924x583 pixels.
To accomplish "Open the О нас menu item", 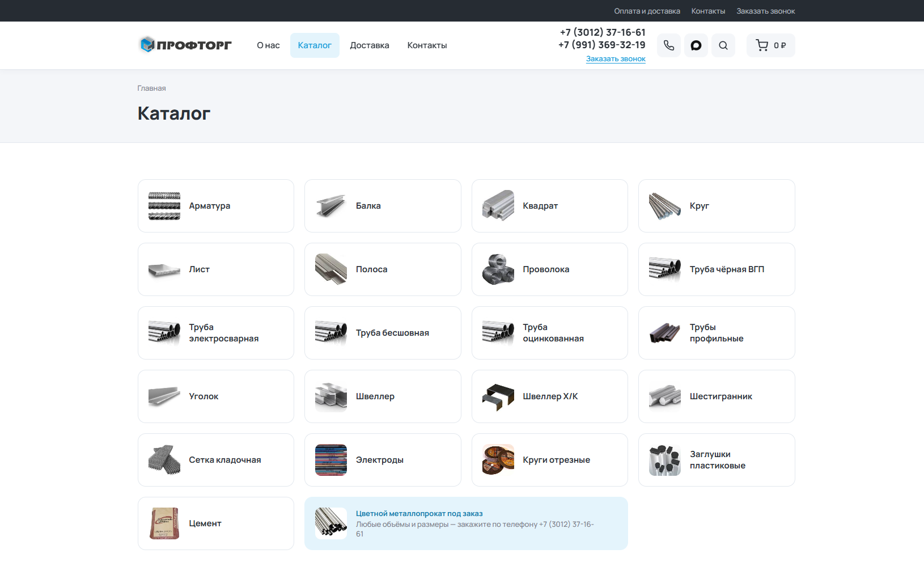I will tap(268, 45).
